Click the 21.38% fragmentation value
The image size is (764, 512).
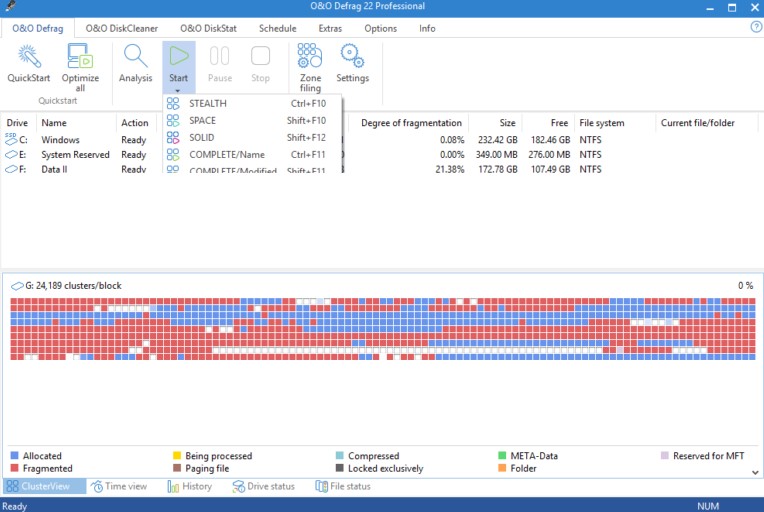[450, 169]
